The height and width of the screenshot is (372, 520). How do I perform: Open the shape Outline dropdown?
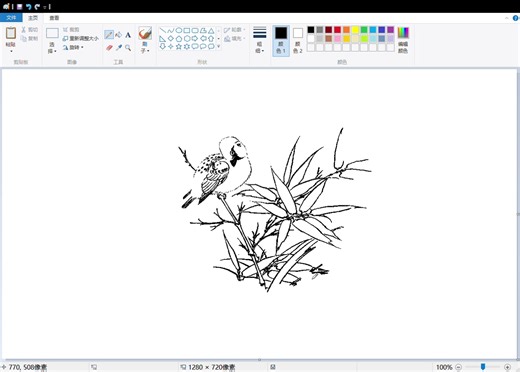234,30
